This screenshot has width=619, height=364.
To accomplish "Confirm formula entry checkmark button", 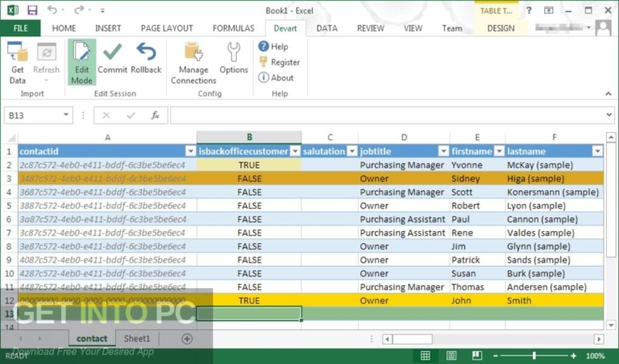I will [131, 115].
